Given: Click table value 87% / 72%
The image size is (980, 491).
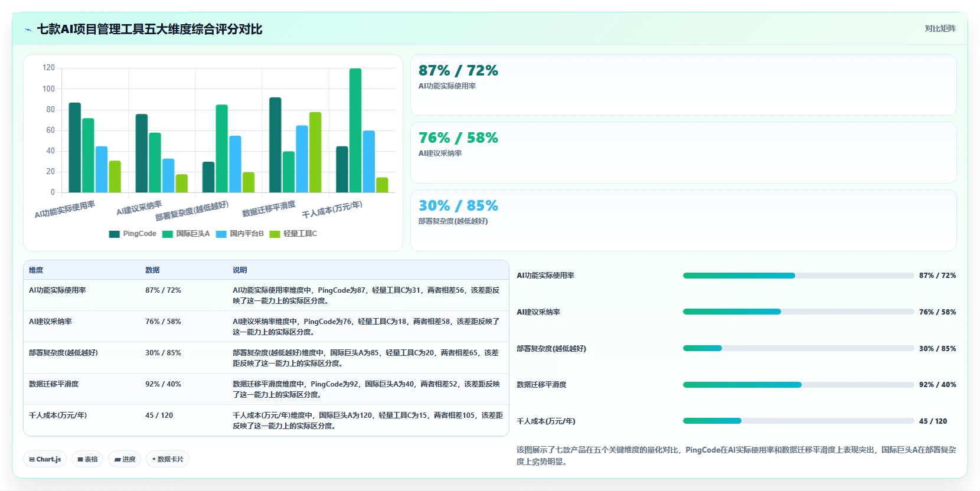Looking at the screenshot, I should pos(163,290).
